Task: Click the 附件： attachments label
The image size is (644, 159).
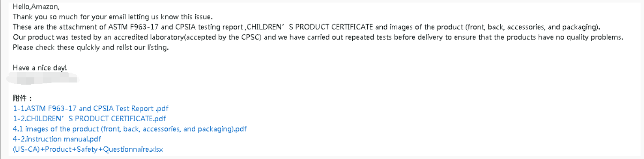Action: [23, 98]
